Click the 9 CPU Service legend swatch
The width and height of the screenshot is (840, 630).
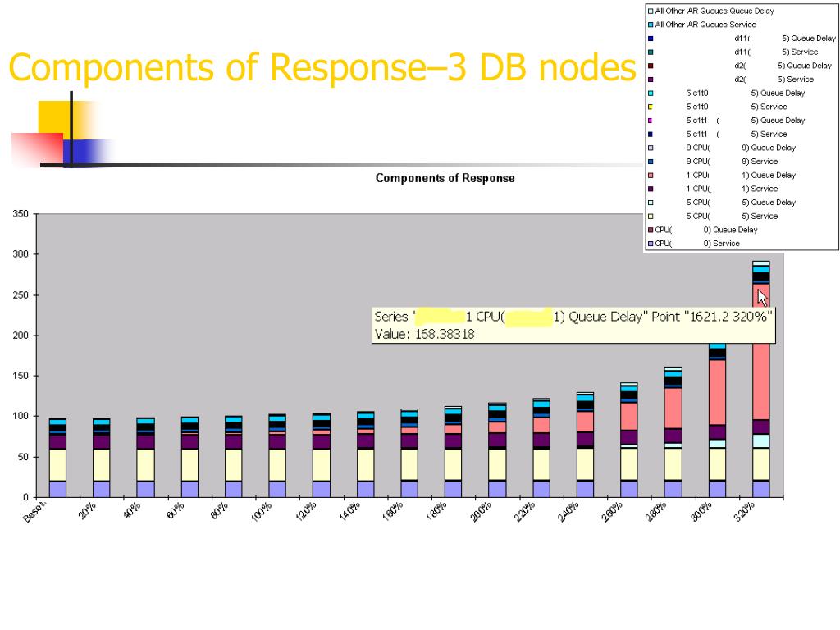coord(651,162)
